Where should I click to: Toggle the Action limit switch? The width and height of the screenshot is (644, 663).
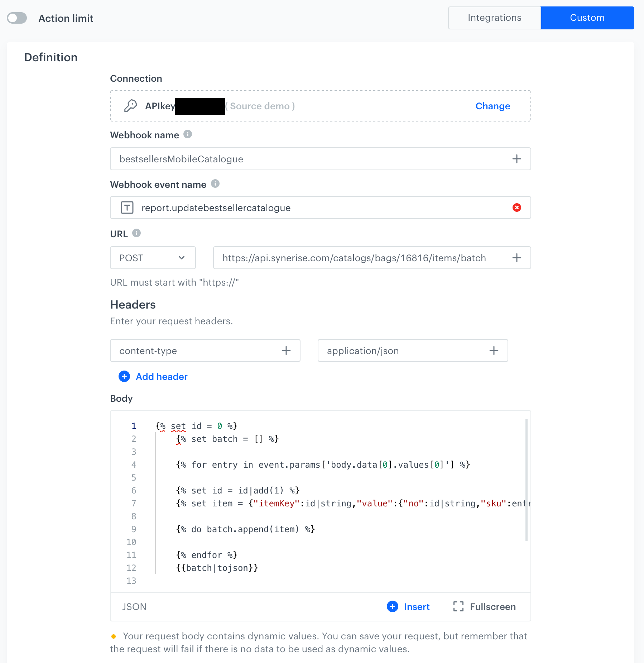17,18
